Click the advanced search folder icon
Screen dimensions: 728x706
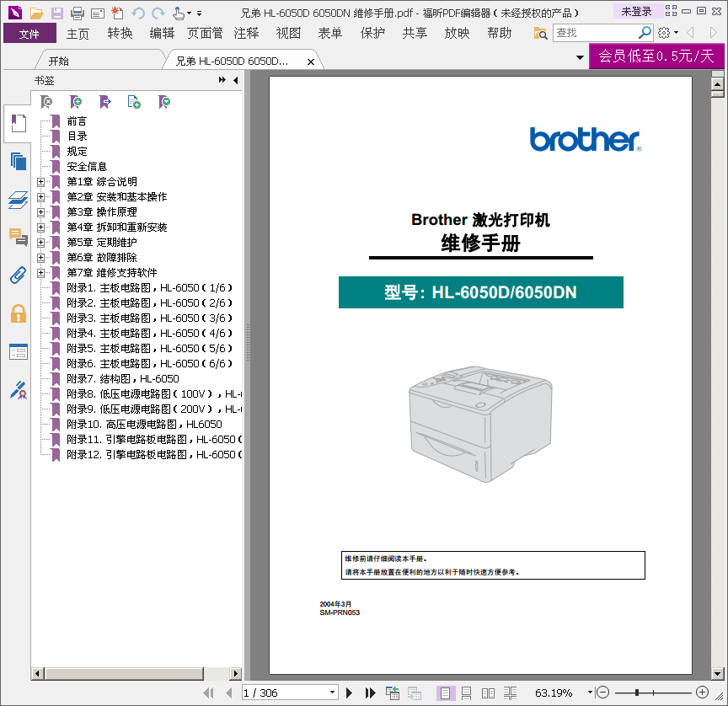point(540,33)
